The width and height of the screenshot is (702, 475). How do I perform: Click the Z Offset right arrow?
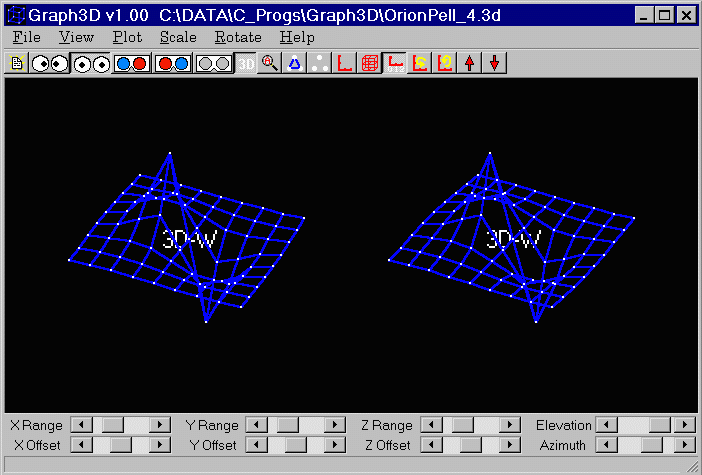[x=510, y=445]
